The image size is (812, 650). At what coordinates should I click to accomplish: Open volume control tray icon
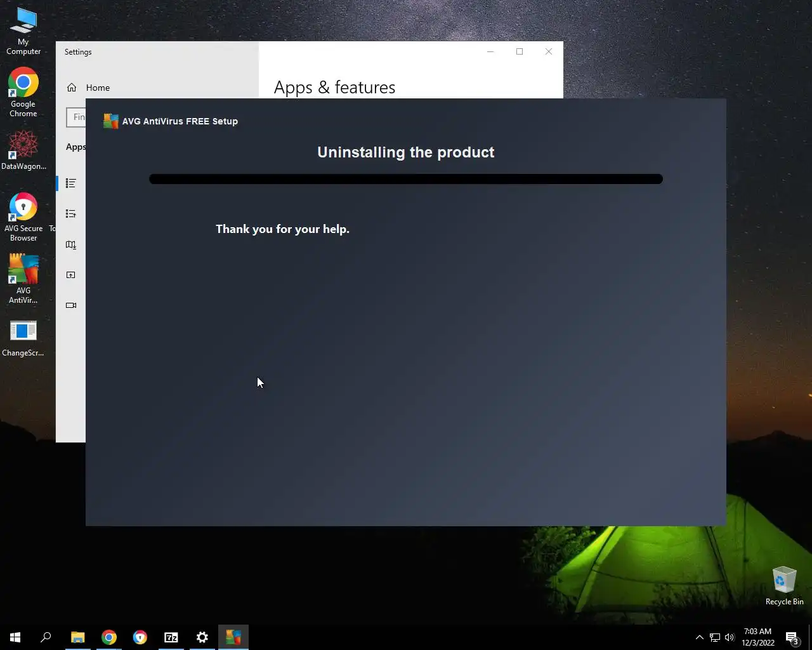[730, 637]
